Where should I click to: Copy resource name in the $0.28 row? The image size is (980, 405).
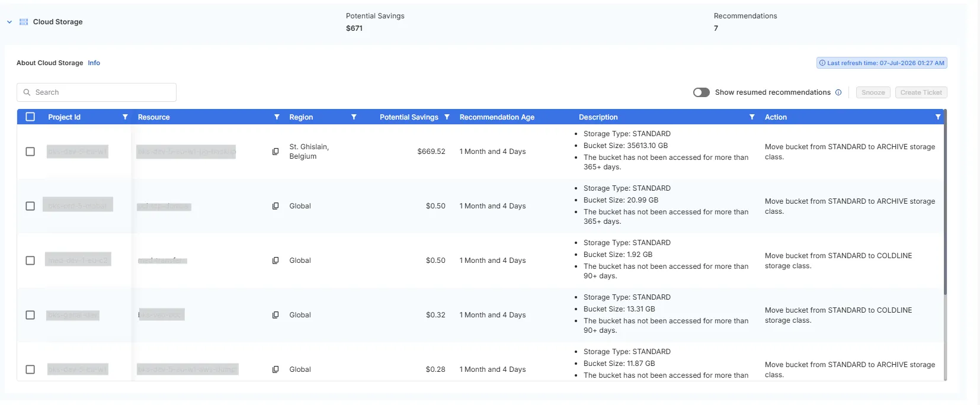pyautogui.click(x=276, y=369)
